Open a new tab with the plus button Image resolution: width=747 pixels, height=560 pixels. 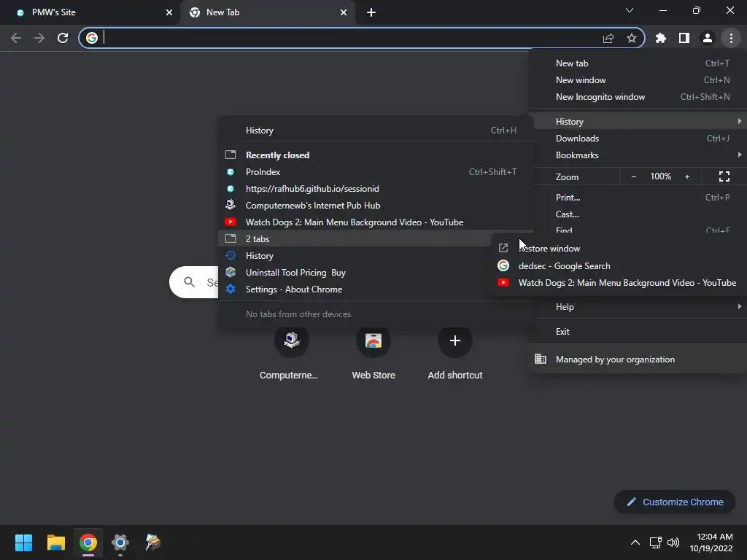[x=371, y=12]
